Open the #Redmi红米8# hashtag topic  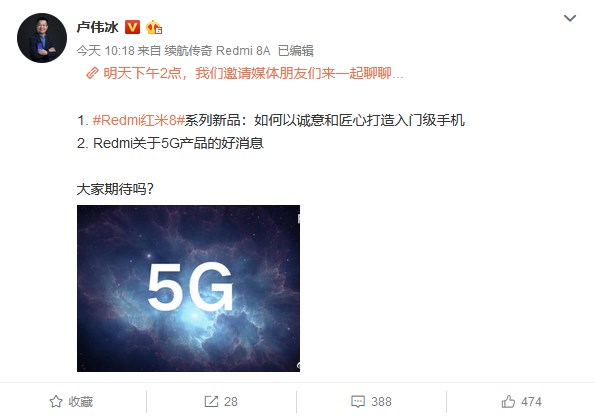point(139,120)
